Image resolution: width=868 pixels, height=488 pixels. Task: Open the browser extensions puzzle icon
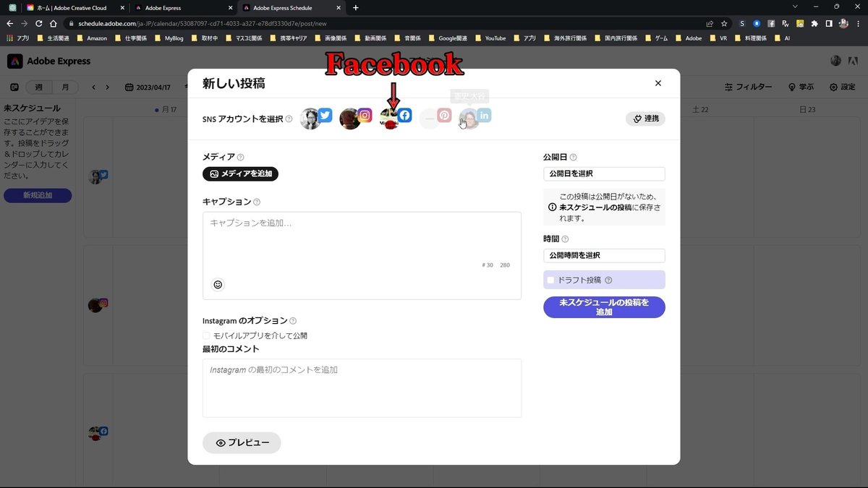[814, 23]
